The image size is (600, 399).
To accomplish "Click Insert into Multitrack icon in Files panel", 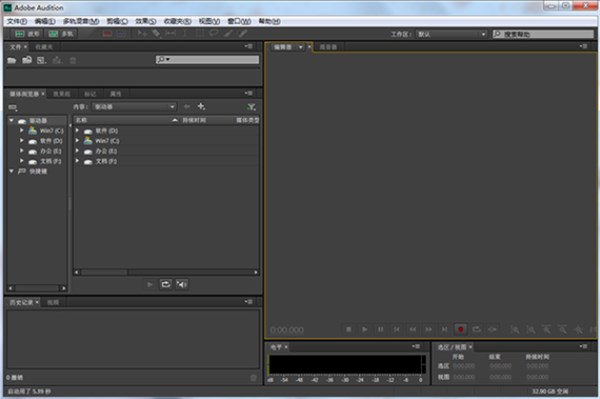I will [x=57, y=60].
